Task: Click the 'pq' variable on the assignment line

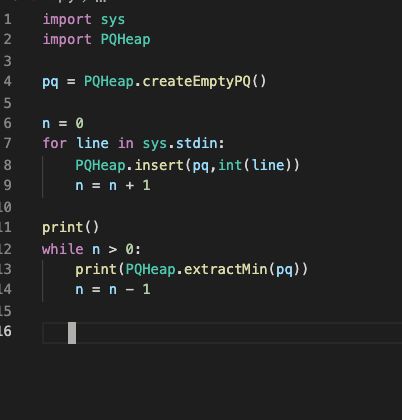Action: (x=50, y=82)
